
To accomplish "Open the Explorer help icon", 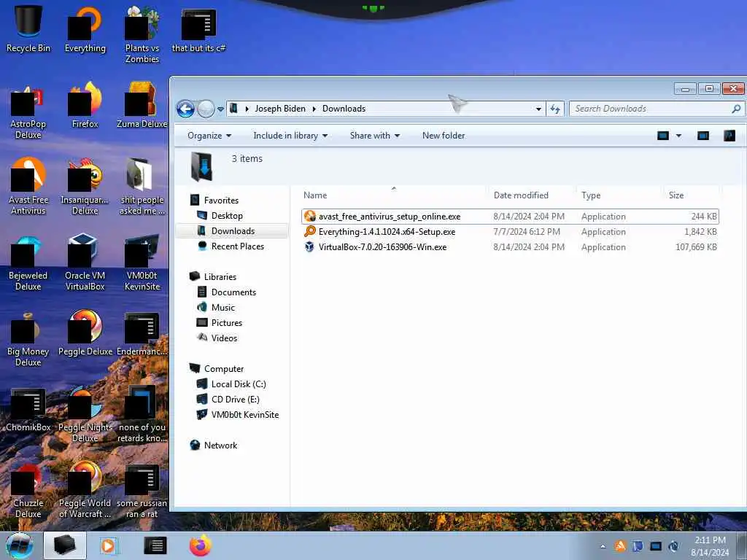I will [x=729, y=136].
